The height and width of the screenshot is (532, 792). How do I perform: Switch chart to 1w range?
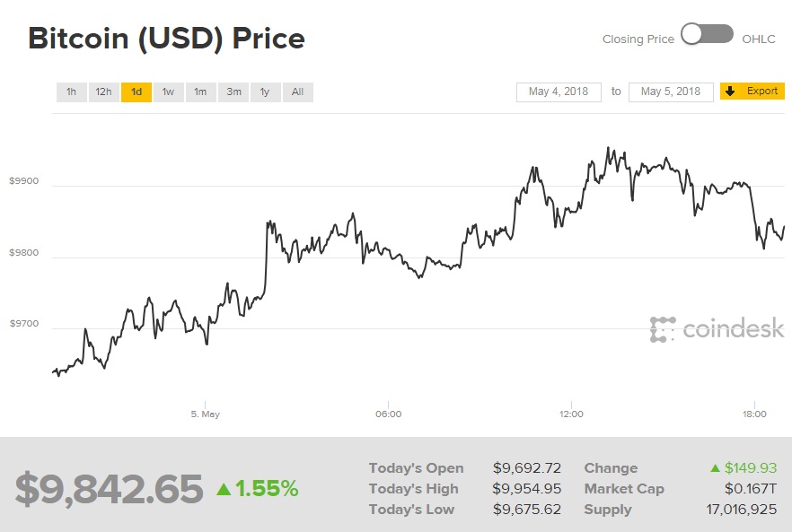[169, 92]
